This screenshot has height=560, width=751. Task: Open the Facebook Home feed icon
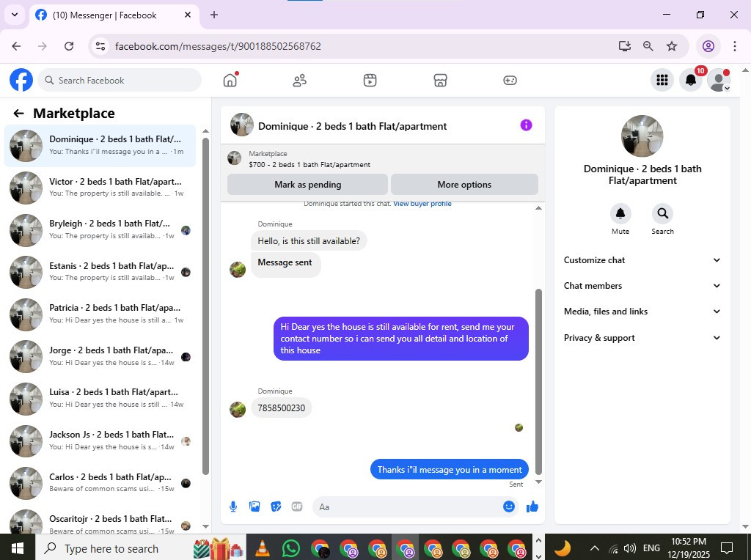click(x=230, y=80)
